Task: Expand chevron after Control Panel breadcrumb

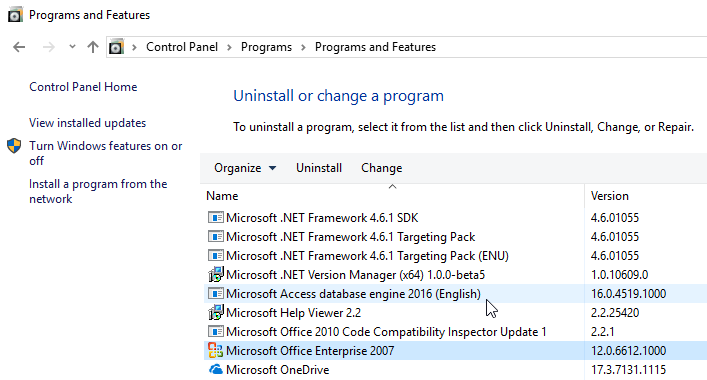Action: (x=230, y=47)
